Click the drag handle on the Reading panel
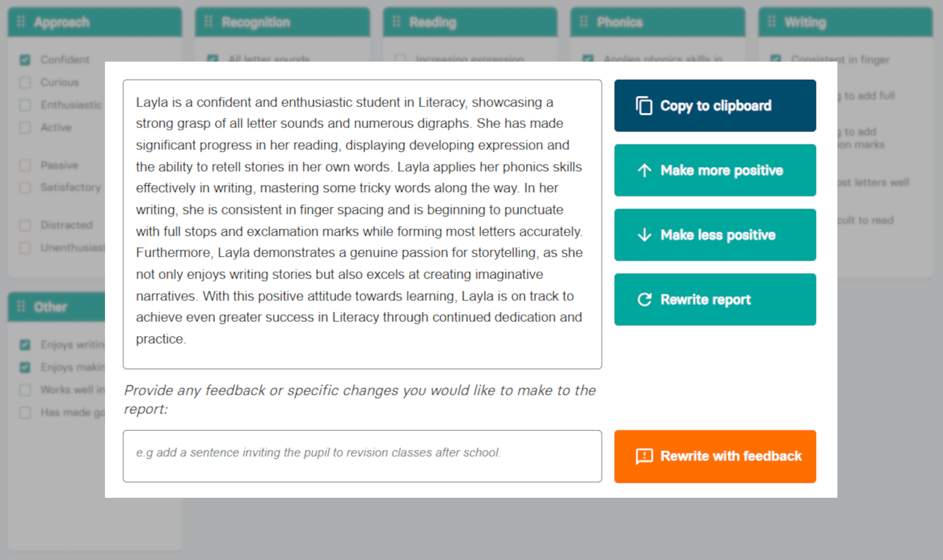Screen dimensions: 943x560 point(396,22)
